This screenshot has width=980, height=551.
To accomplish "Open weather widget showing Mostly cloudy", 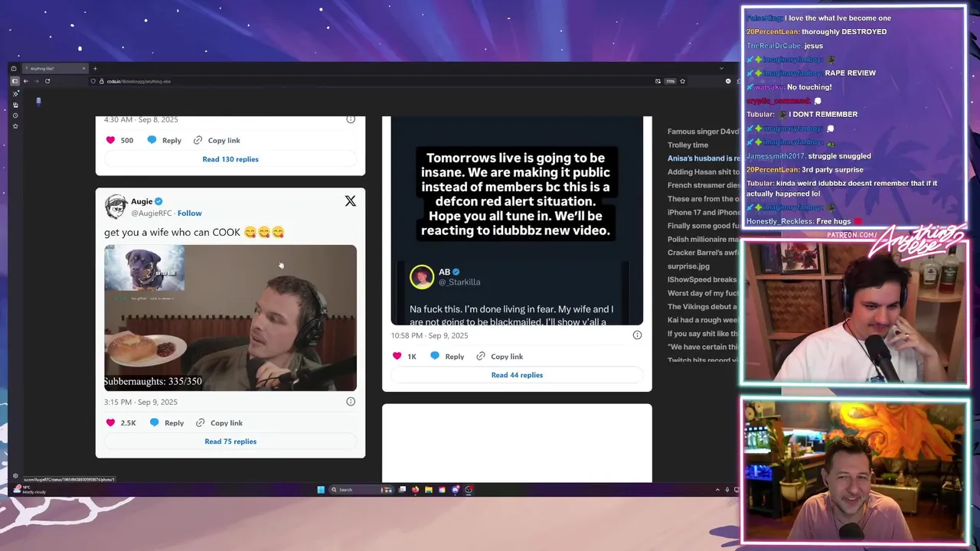I will tap(31, 489).
